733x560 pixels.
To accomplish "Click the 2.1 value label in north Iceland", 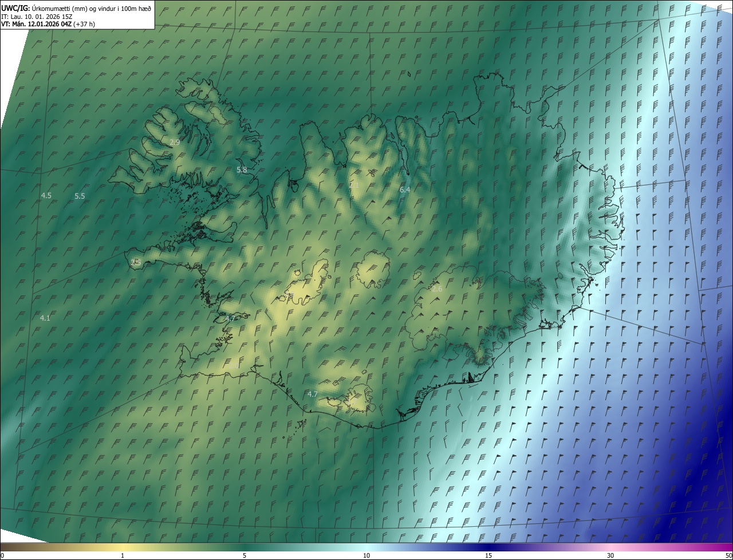I will pos(354,185).
